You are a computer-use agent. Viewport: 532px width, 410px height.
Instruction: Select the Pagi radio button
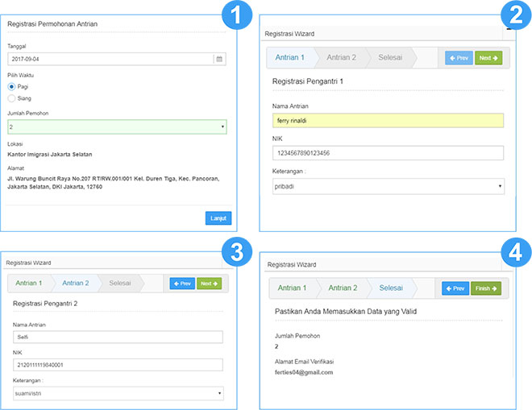click(11, 86)
